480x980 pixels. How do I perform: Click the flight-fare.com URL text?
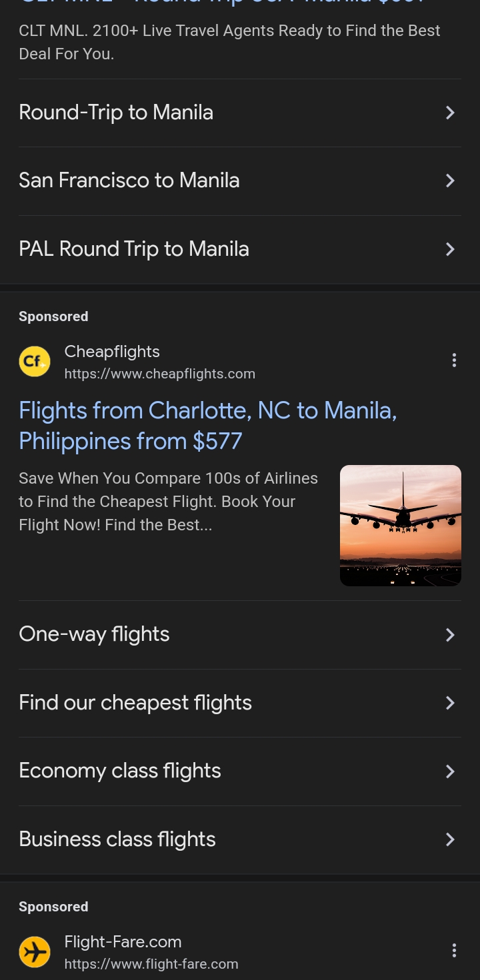(151, 964)
